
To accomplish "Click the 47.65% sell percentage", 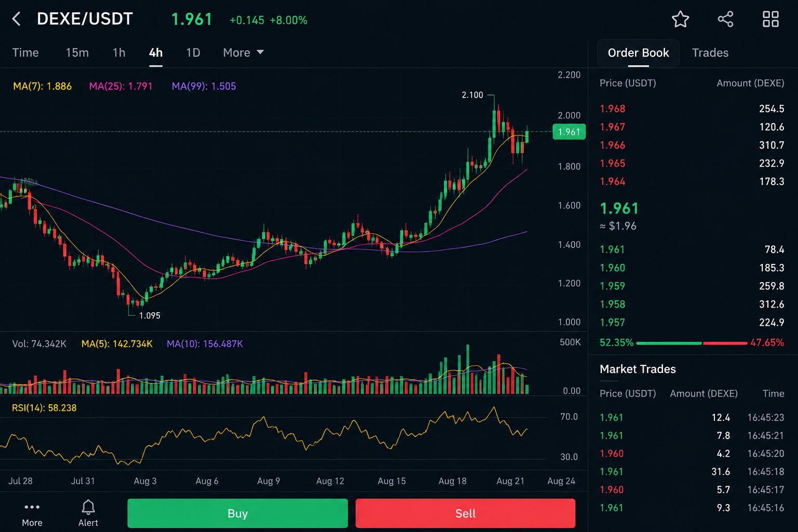I will (767, 342).
